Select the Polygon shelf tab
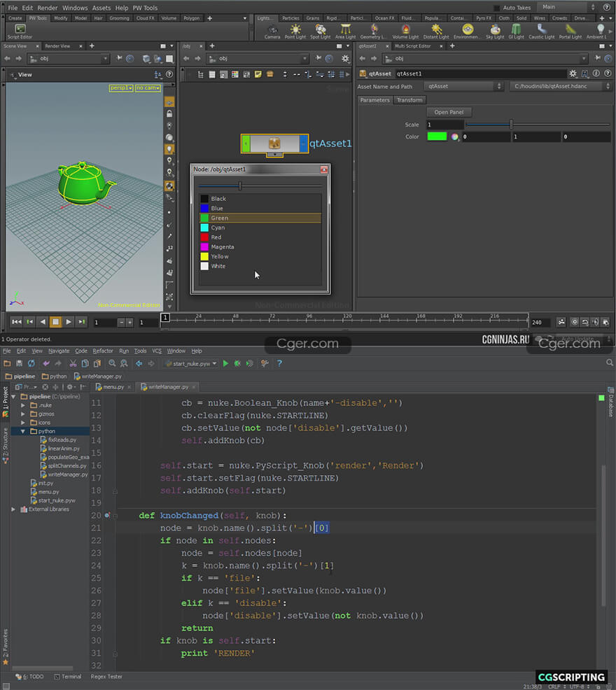This screenshot has height=690, width=616. click(x=192, y=18)
